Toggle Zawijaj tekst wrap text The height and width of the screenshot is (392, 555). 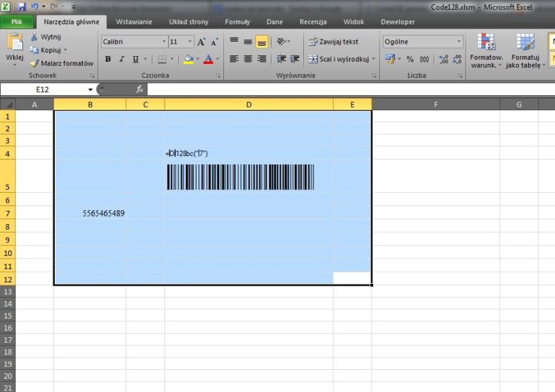(x=334, y=42)
